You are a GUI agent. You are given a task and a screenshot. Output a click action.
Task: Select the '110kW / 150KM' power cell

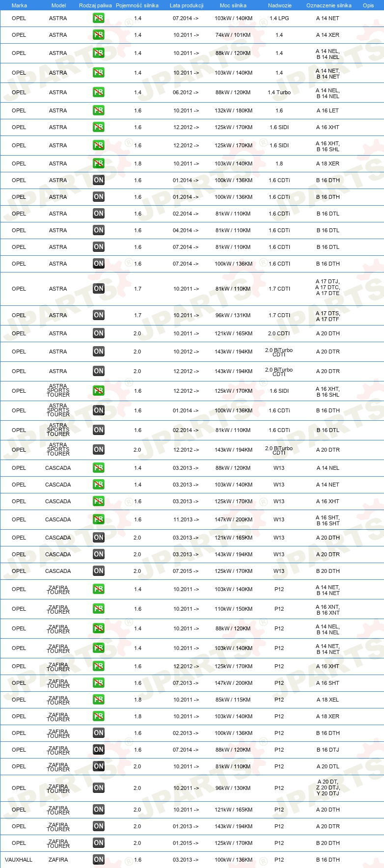233,609
